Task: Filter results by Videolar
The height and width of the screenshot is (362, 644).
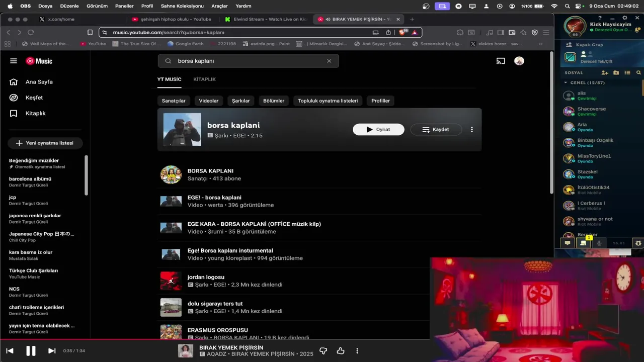Action: (209, 101)
